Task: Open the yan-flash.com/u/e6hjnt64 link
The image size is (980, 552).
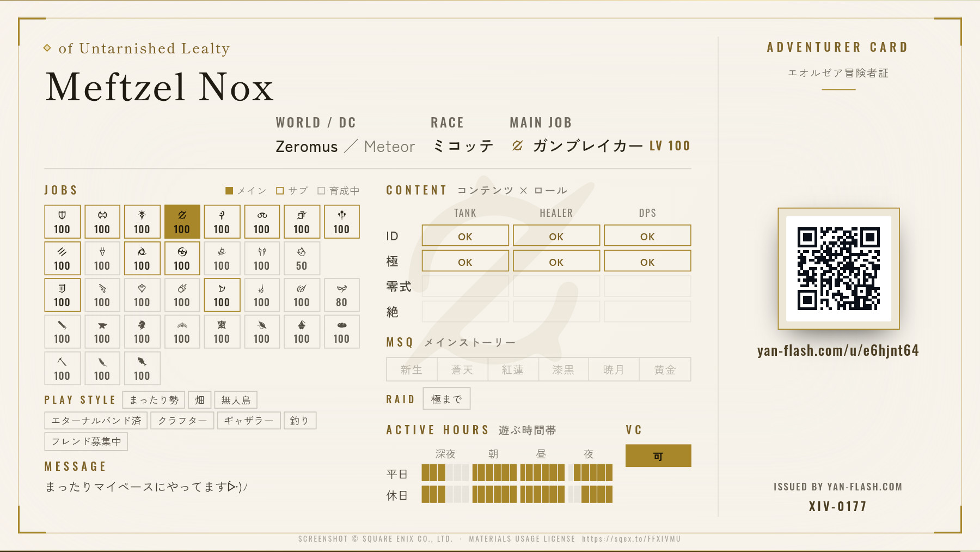Action: [838, 350]
